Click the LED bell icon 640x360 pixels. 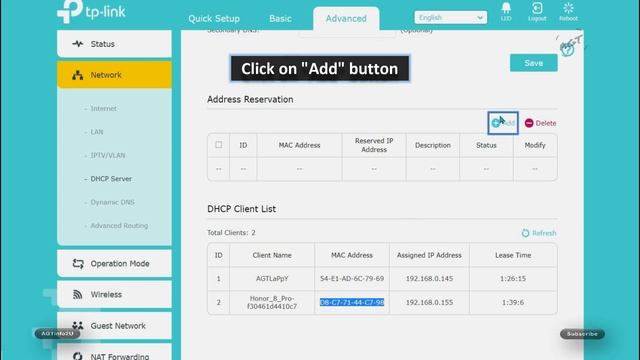click(x=506, y=7)
